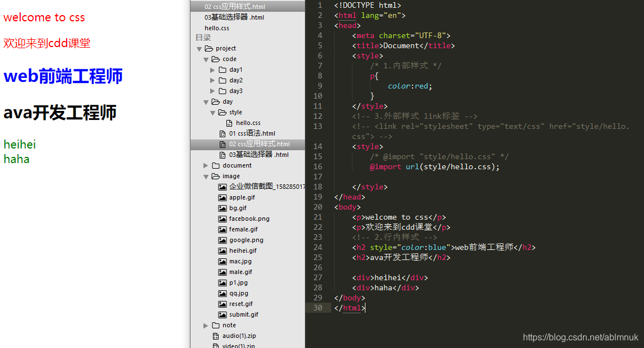Click line number 16 in the gutter
Screen dimensions: 644x348
(318, 166)
